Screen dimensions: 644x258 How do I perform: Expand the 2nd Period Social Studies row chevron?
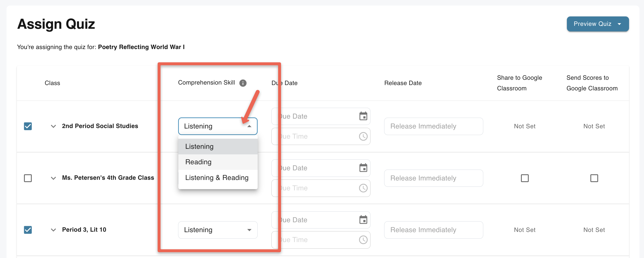pos(53,126)
